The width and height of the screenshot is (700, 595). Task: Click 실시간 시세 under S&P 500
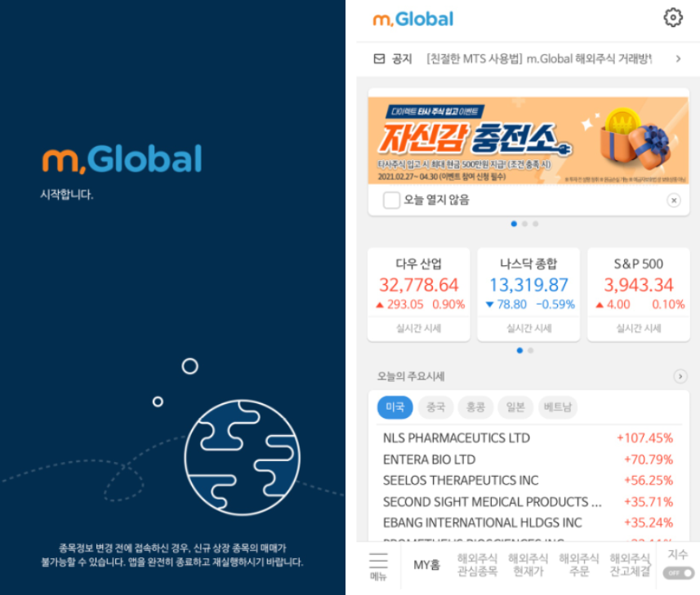coord(639,328)
